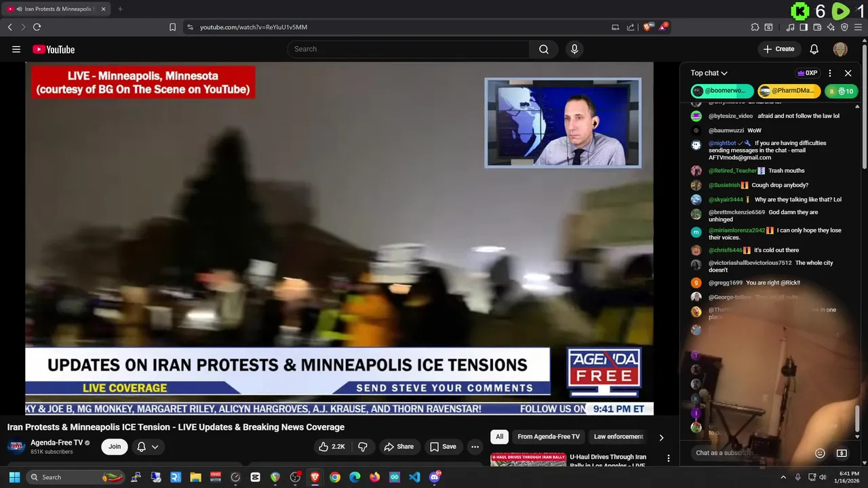Image resolution: width=868 pixels, height=488 pixels.
Task: Open live chat three-dot options
Action: [x=830, y=73]
